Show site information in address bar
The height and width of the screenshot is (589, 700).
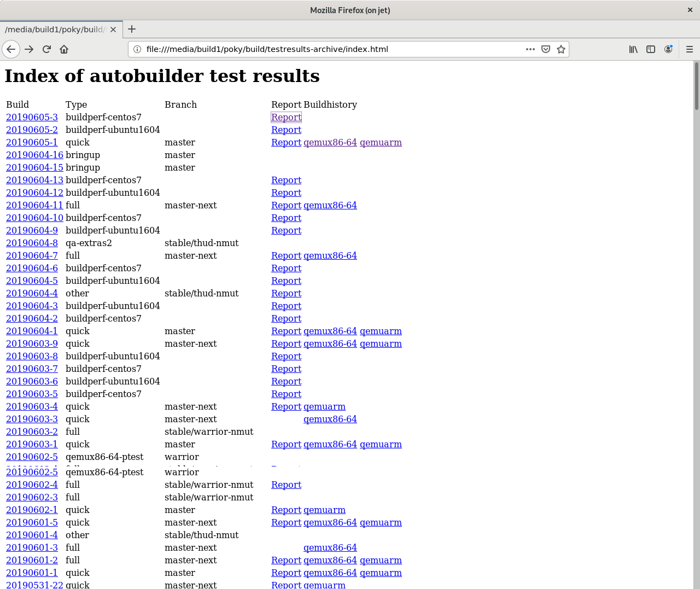138,49
